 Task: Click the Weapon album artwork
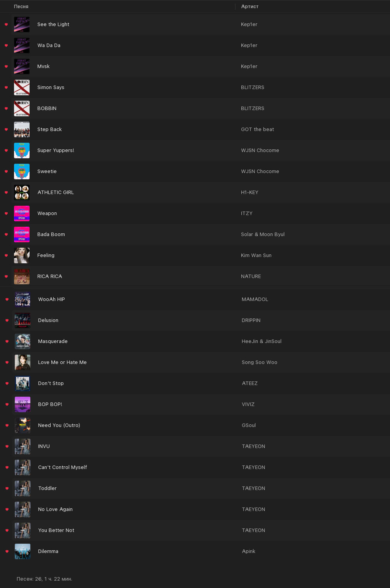pos(22,213)
